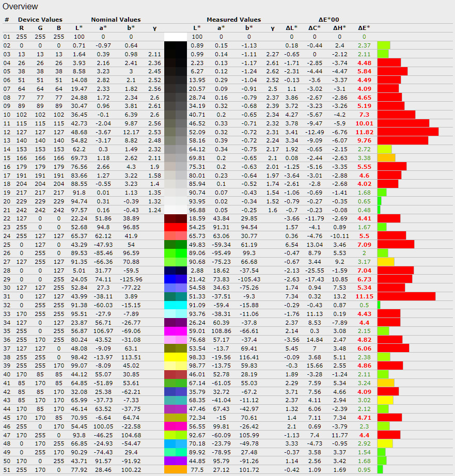Click the longest red ΔE bar in row 12

point(407,132)
